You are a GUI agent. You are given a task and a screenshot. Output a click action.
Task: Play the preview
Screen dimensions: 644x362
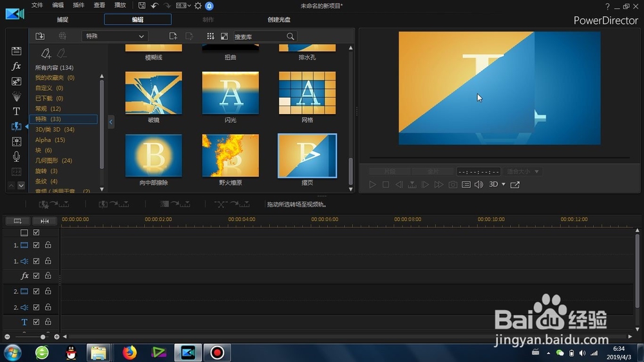coord(372,184)
